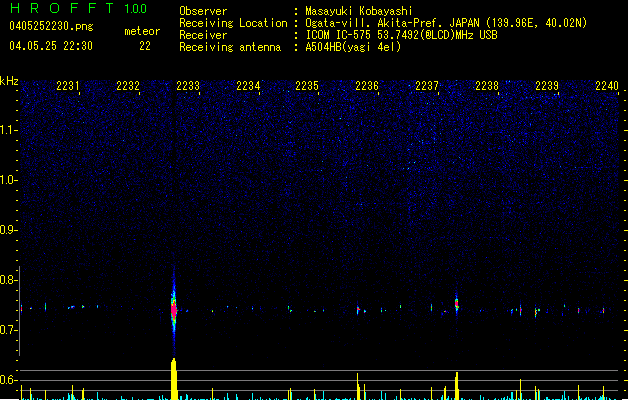Click the 0.7 kHz axis label
629x400 pixels.
coord(8,330)
